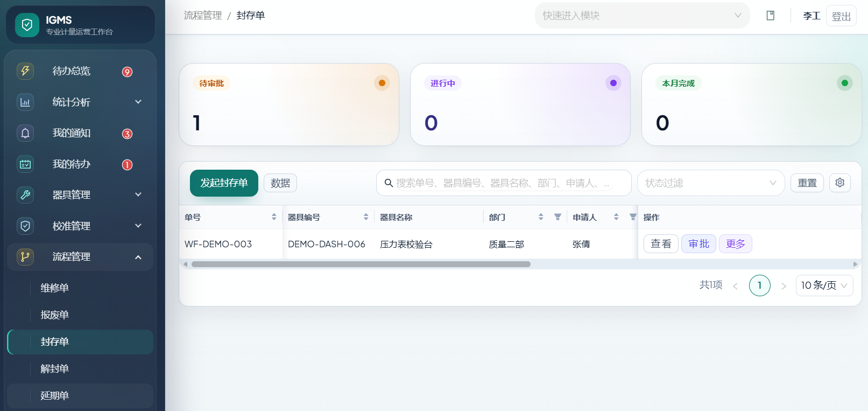This screenshot has width=868, height=411.
Task: Go to previous page arrow
Action: 735,286
